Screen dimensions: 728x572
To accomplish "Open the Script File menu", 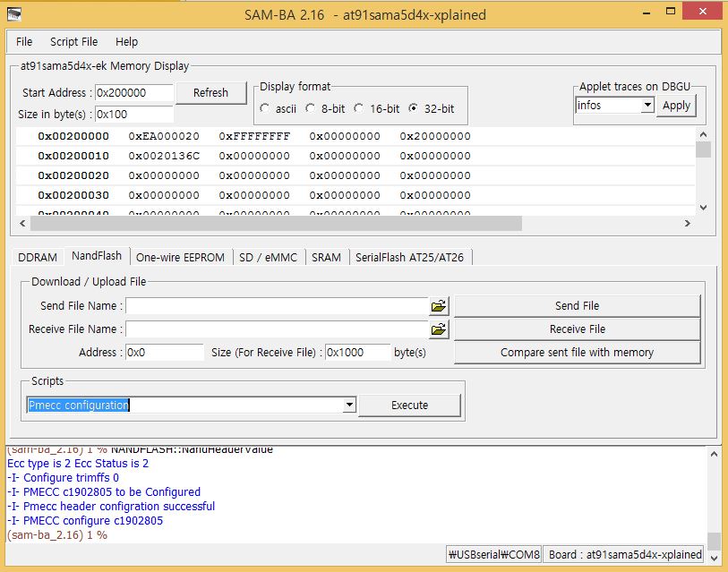I will tap(73, 42).
